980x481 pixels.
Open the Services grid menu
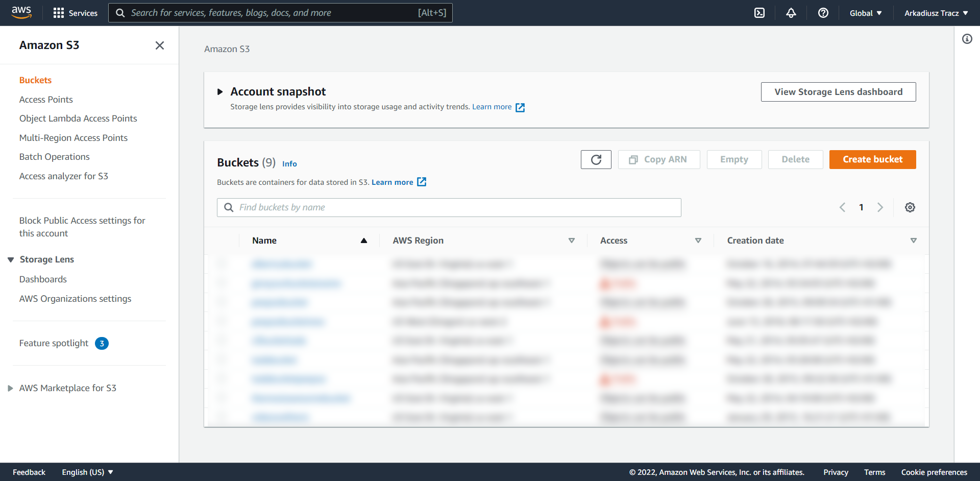[x=76, y=13]
